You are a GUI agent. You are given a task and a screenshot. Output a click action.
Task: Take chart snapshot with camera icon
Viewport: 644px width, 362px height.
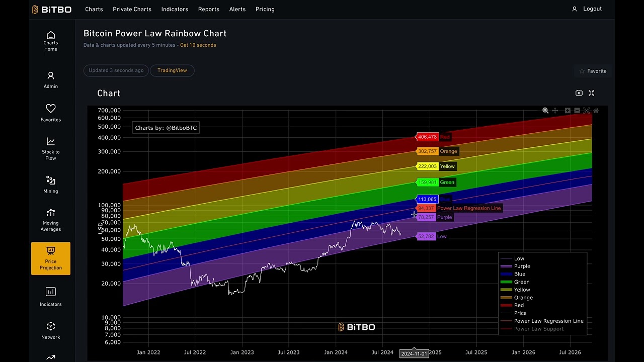[579, 93]
